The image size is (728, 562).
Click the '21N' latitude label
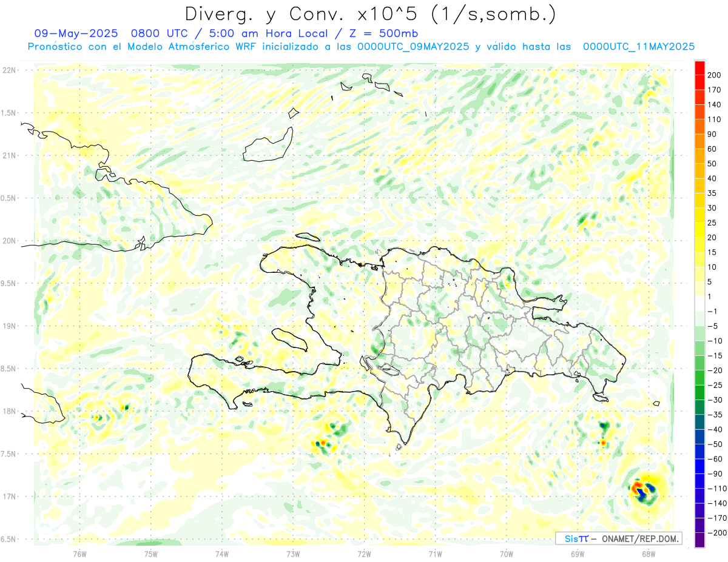point(8,156)
